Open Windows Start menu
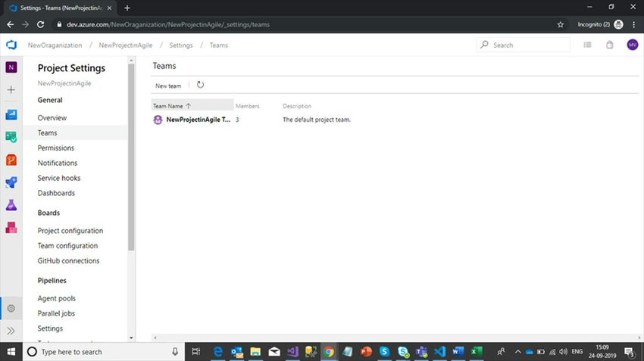Image resolution: width=644 pixels, height=361 pixels. (11, 352)
